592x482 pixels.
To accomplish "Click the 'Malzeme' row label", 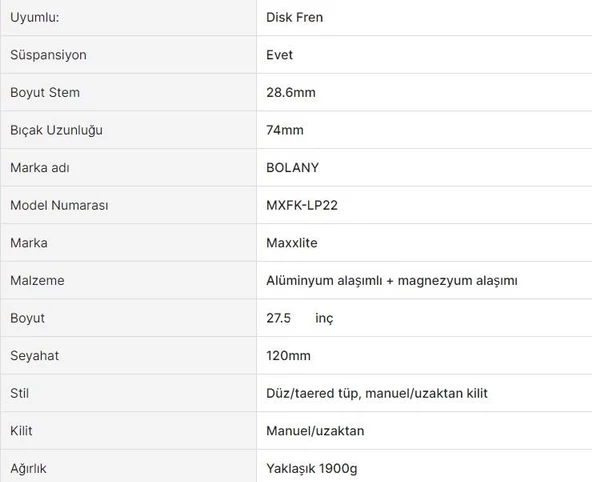I will tap(37, 280).
